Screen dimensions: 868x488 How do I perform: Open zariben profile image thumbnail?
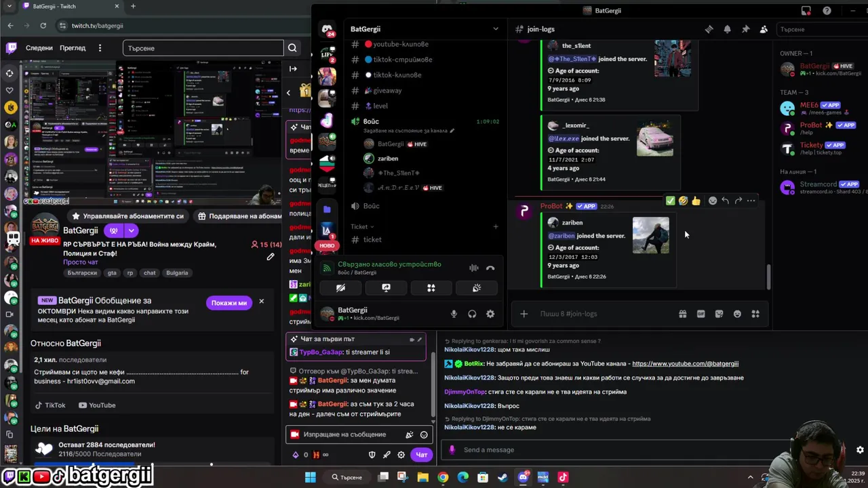pos(651,235)
